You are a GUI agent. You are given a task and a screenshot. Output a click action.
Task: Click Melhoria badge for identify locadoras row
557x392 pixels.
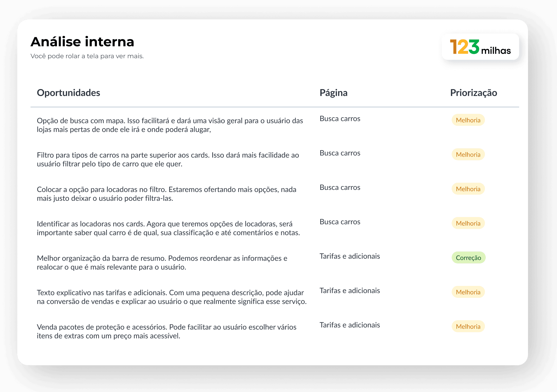click(468, 223)
